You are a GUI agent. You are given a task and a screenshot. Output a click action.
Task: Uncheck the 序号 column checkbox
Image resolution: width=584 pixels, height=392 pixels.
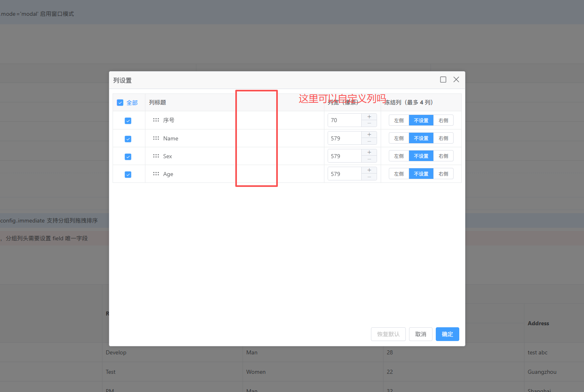coord(128,121)
